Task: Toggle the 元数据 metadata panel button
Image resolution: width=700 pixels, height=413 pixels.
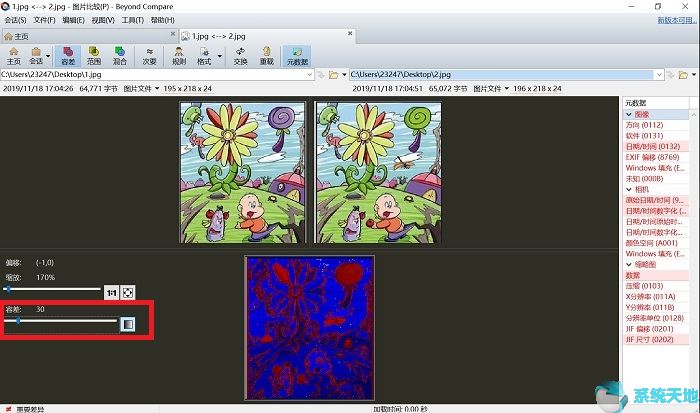Action: (x=297, y=56)
